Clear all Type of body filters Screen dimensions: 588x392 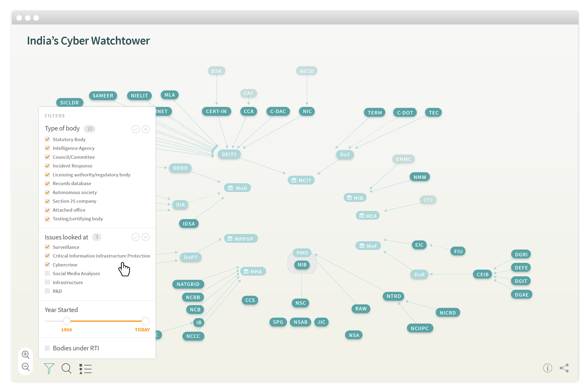146,129
